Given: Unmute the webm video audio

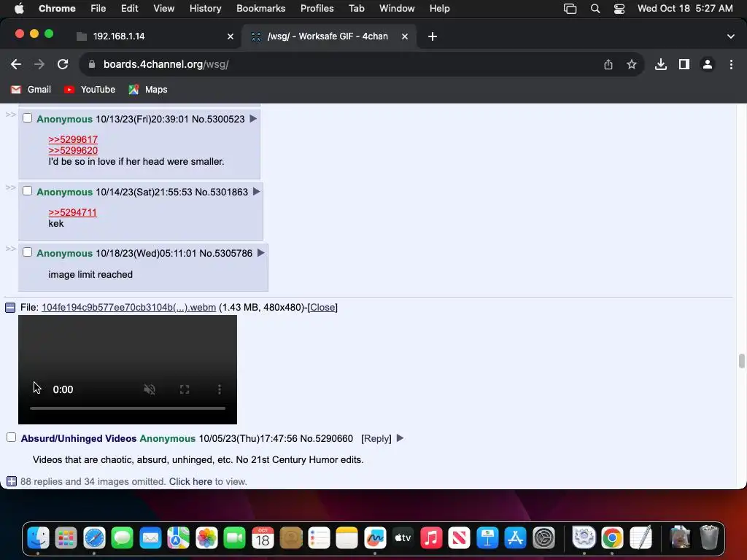Looking at the screenshot, I should click(150, 389).
